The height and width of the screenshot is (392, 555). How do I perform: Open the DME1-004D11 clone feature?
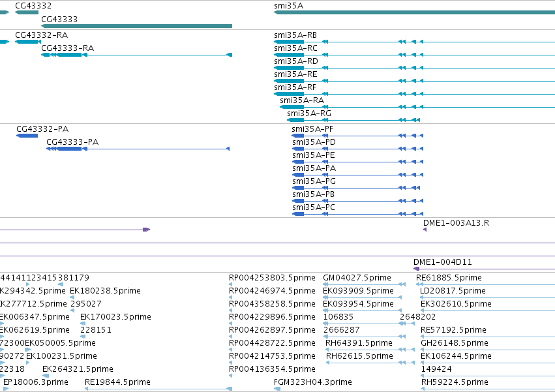click(442, 262)
